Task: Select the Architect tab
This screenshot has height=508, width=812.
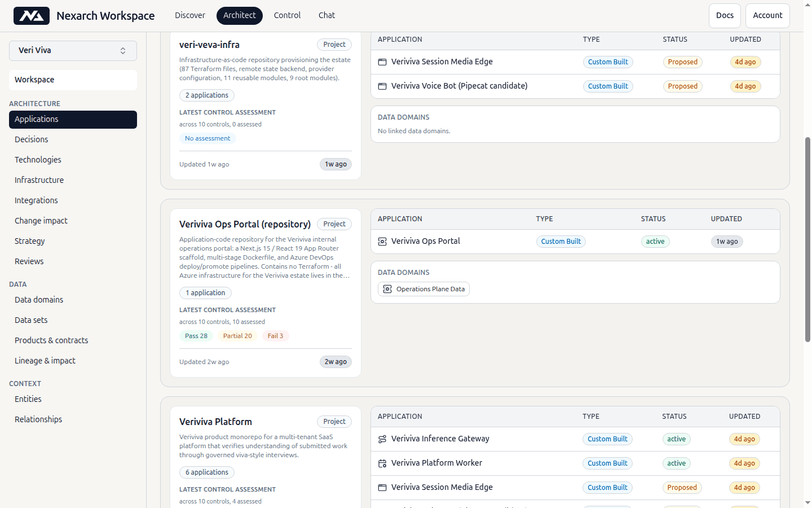Action: click(x=240, y=16)
